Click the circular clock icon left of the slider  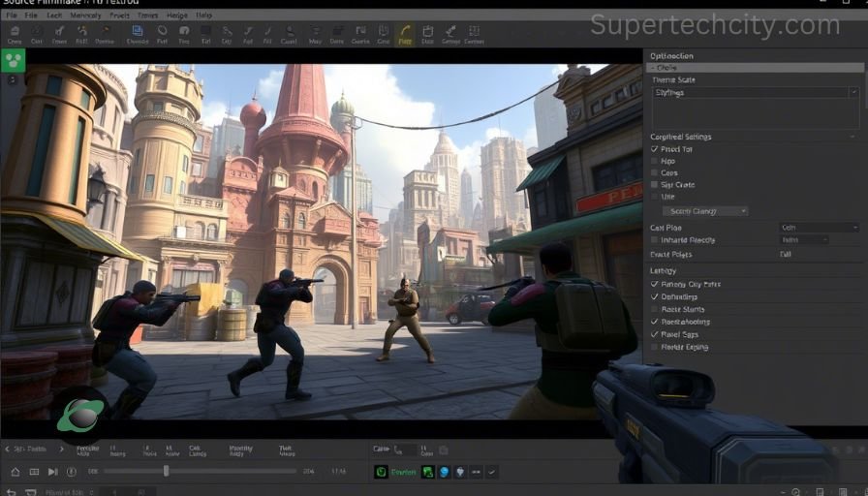(72, 472)
